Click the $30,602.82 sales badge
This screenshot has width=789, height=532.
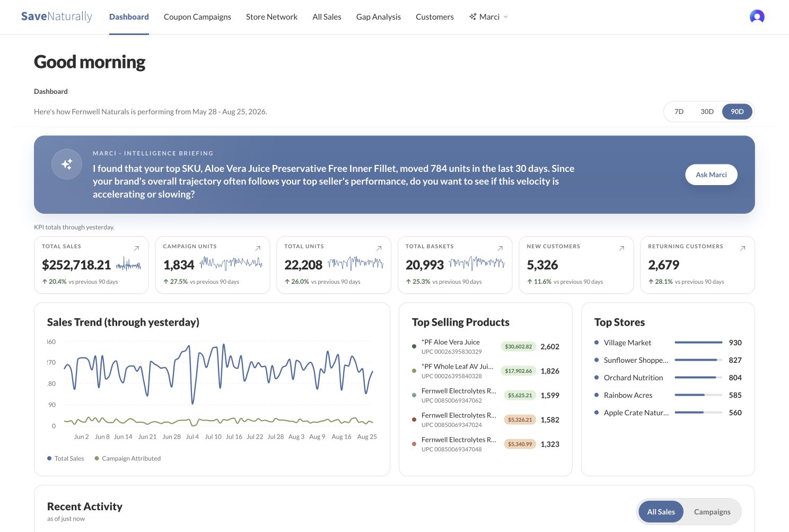click(518, 346)
